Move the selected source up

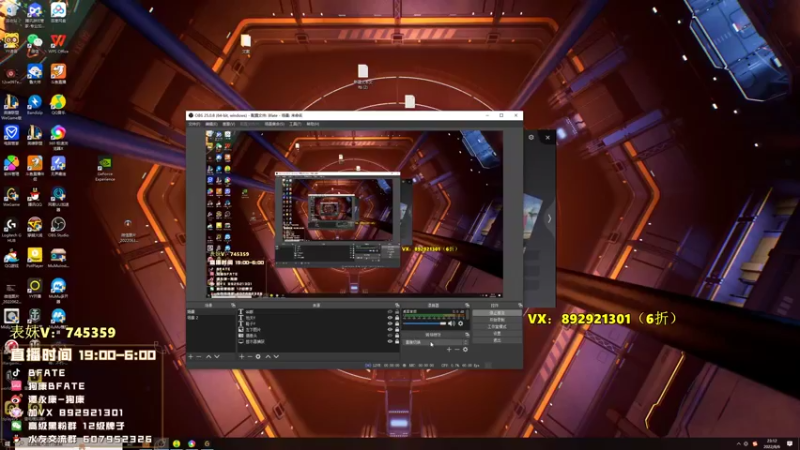point(268,357)
